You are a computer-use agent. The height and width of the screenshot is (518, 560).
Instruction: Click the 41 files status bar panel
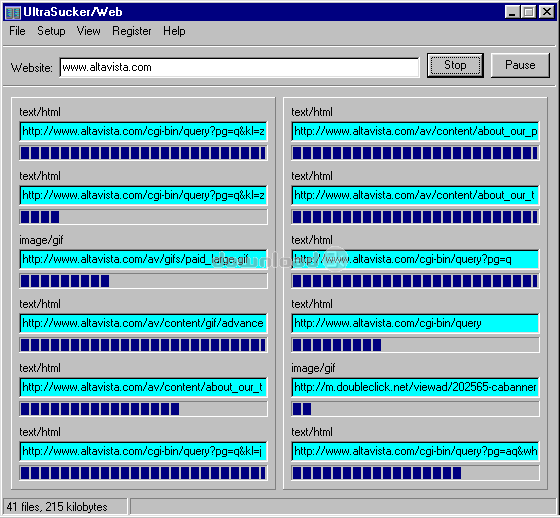click(65, 507)
